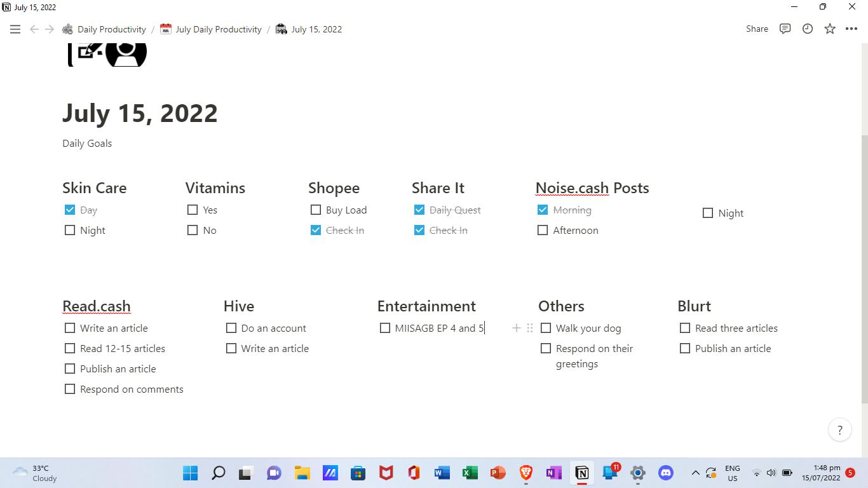868x488 pixels.
Task: Click the Daily Goals description text
Action: 87,144
